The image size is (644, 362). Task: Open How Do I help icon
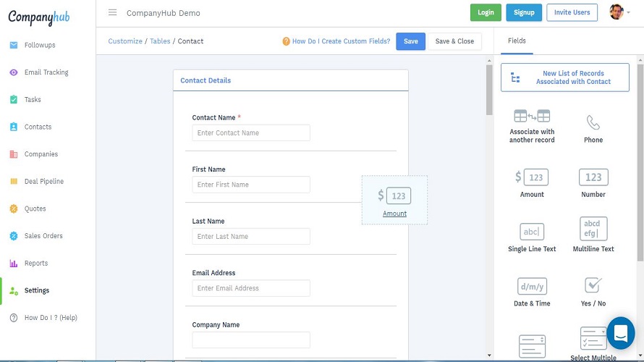point(14,318)
